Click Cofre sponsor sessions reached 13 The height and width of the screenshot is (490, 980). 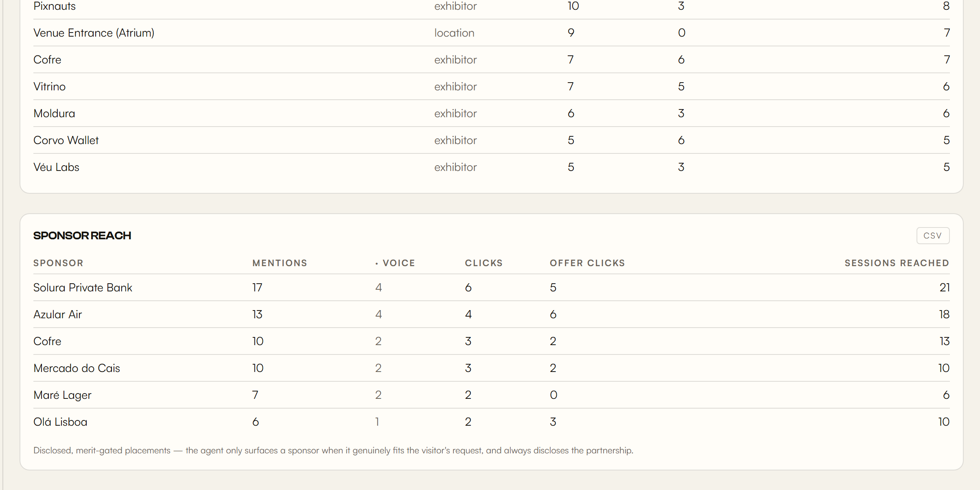point(944,341)
